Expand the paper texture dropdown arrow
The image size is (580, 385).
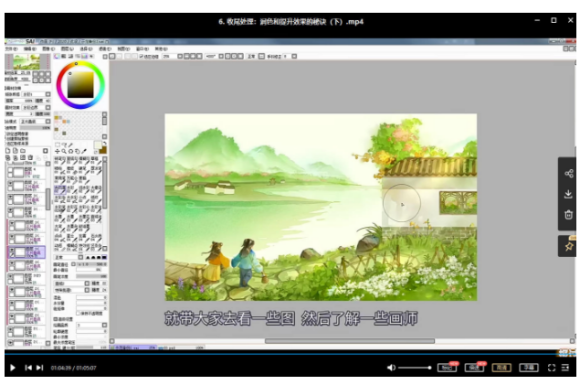pyautogui.click(x=48, y=94)
